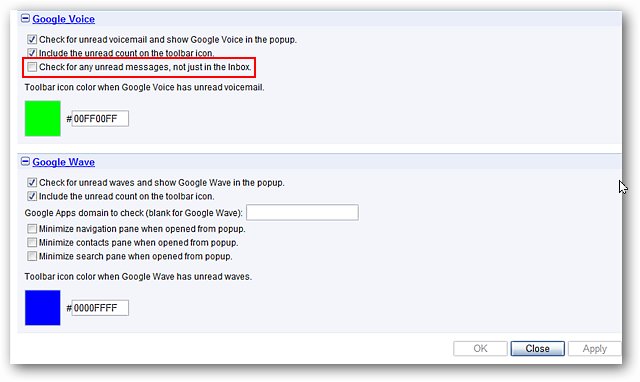The width and height of the screenshot is (640, 382).
Task: Enable minimize search pane option
Action: pos(32,256)
